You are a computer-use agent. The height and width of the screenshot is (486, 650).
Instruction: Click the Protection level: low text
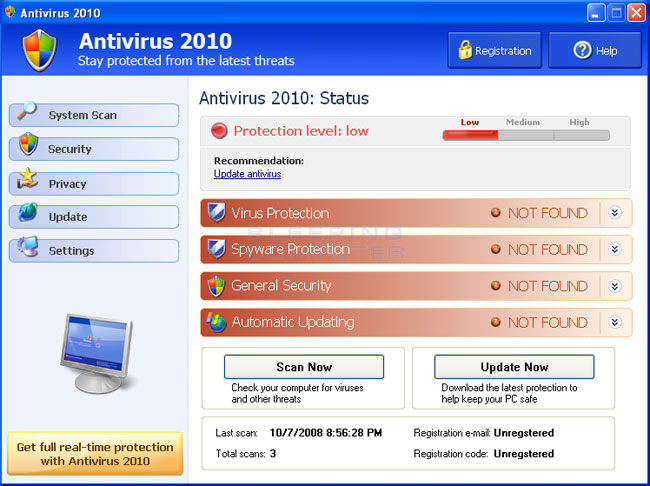point(301,131)
